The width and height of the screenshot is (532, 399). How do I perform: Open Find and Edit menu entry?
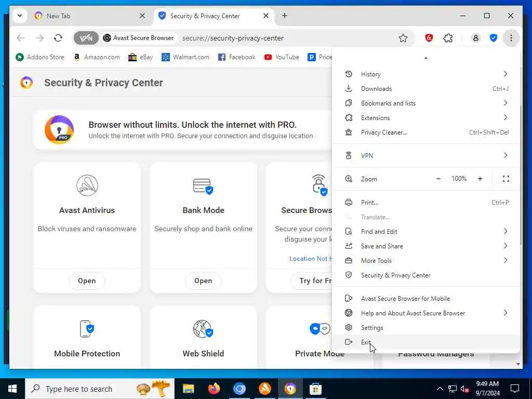click(426, 231)
